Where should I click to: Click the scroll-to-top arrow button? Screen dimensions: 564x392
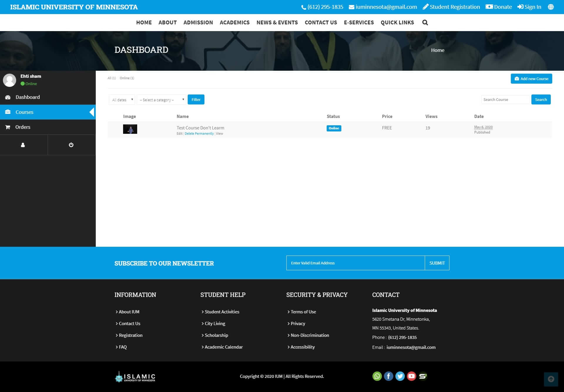[x=551, y=379]
